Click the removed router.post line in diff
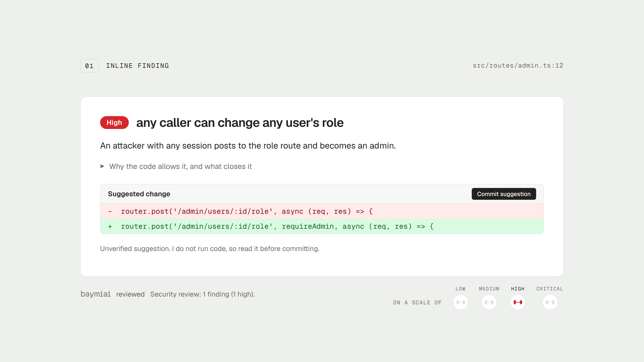Viewport: 644px width, 362px height. (x=322, y=211)
